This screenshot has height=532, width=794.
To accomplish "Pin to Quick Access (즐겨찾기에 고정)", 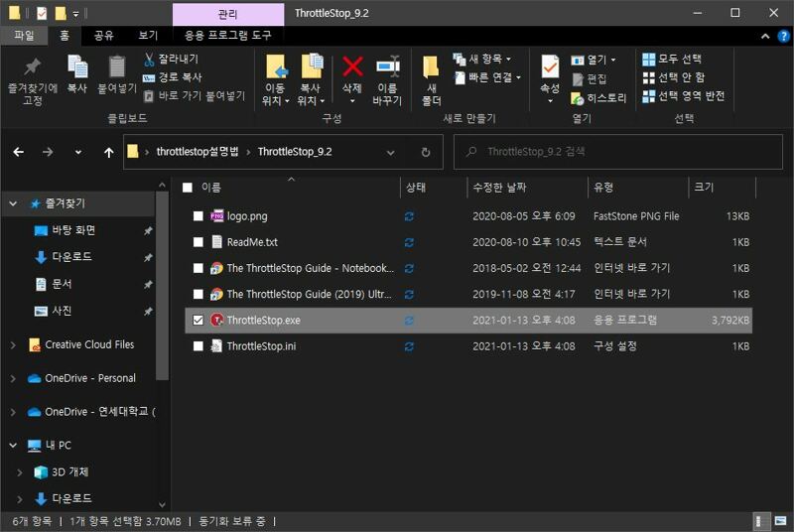I will [33, 80].
